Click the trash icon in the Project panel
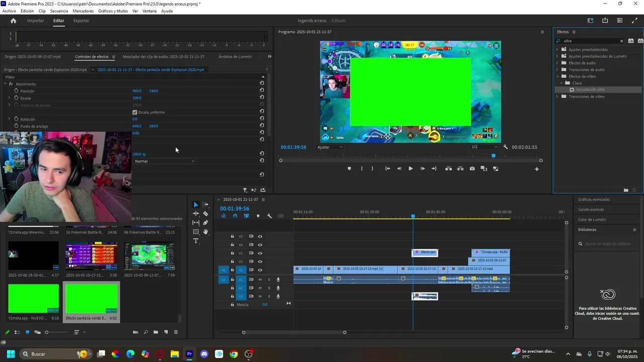Viewport: 644px width, 362px height. point(176,332)
